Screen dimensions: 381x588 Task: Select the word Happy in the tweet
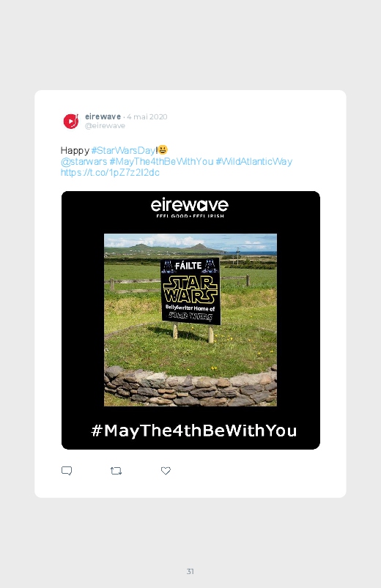(x=75, y=150)
